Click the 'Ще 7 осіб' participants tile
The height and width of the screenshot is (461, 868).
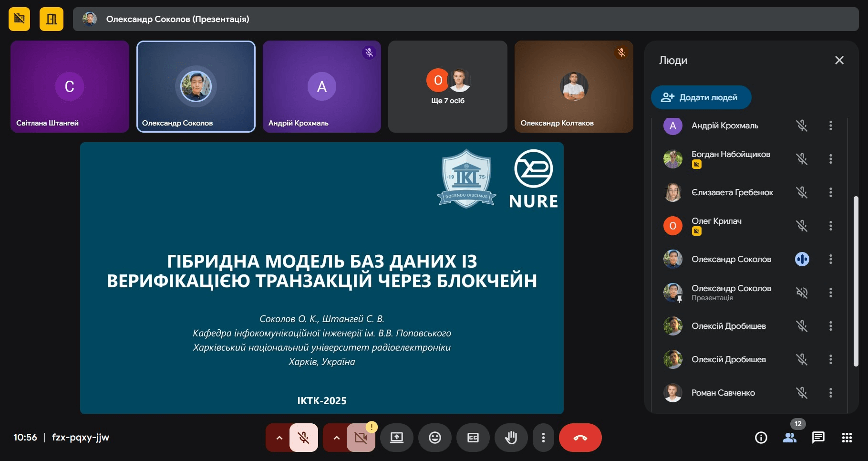coord(447,87)
